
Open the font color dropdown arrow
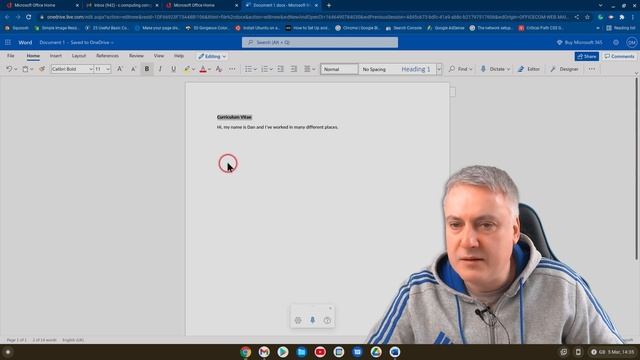click(x=209, y=69)
